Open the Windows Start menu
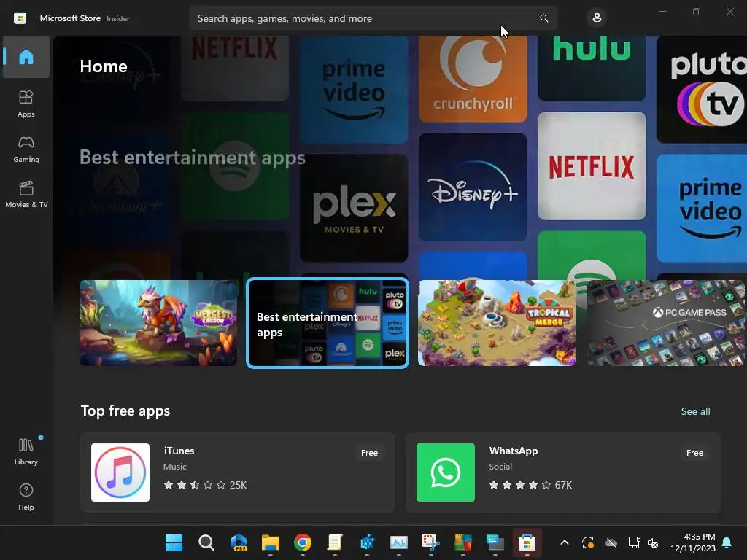747x560 pixels. [174, 542]
